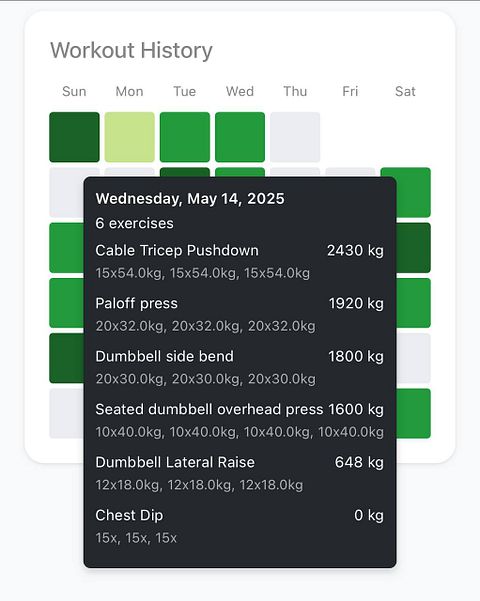Viewport: 480px width, 601px height.
Task: Click the dark green Sunday cell in fifth row
Action: pyautogui.click(x=66, y=358)
